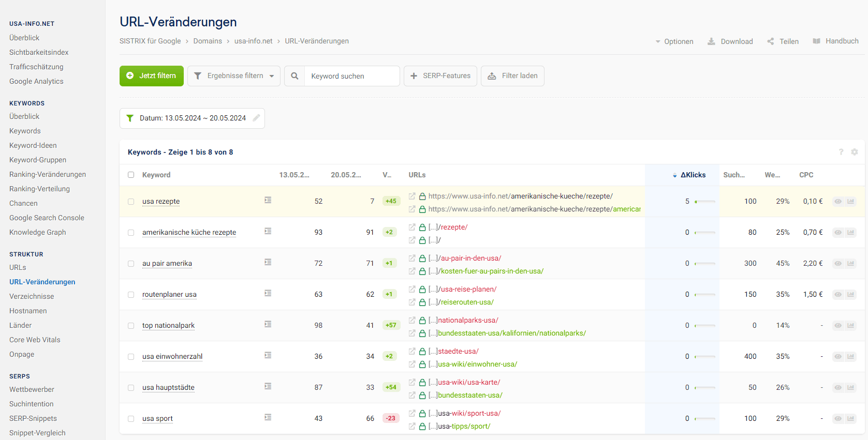The width and height of the screenshot is (868, 440).
Task: Open SERP list icon for amerikanische küche rezepte
Action: (x=268, y=231)
